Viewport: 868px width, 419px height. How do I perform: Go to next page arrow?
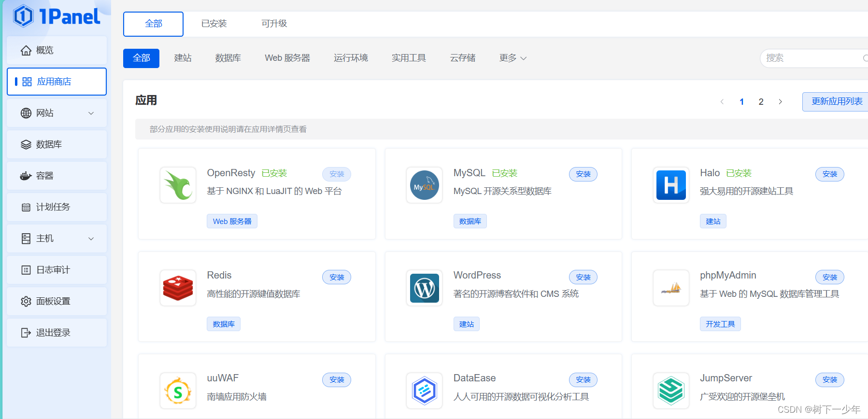pos(780,102)
